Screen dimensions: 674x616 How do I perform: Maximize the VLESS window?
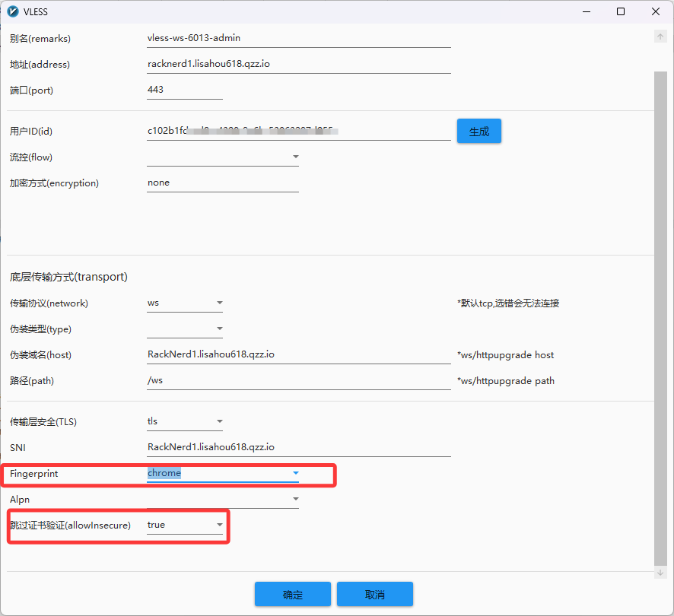[x=621, y=11]
